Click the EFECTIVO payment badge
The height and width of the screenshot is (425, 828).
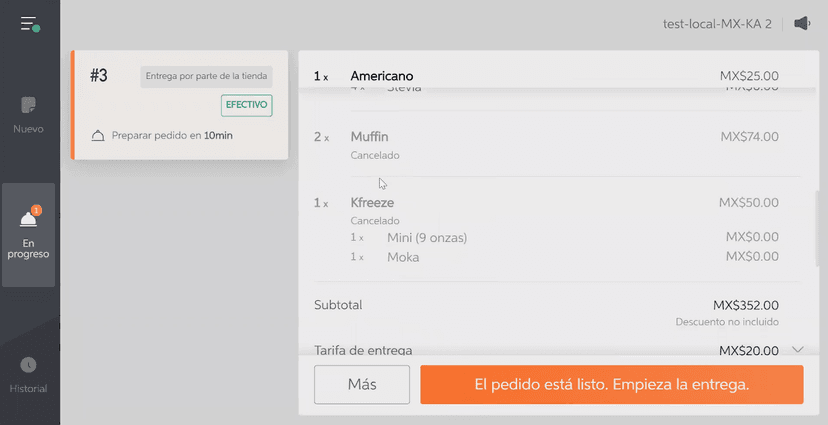tap(246, 106)
